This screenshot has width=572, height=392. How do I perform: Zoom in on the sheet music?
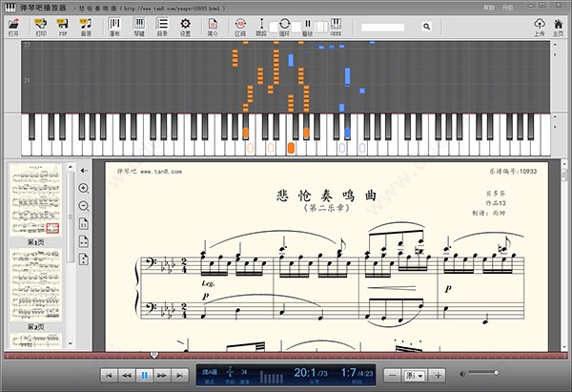[x=84, y=189]
